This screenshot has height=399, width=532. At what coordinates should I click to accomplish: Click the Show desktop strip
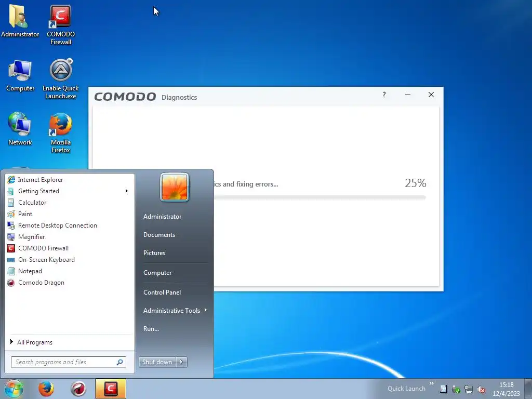pyautogui.click(x=528, y=389)
